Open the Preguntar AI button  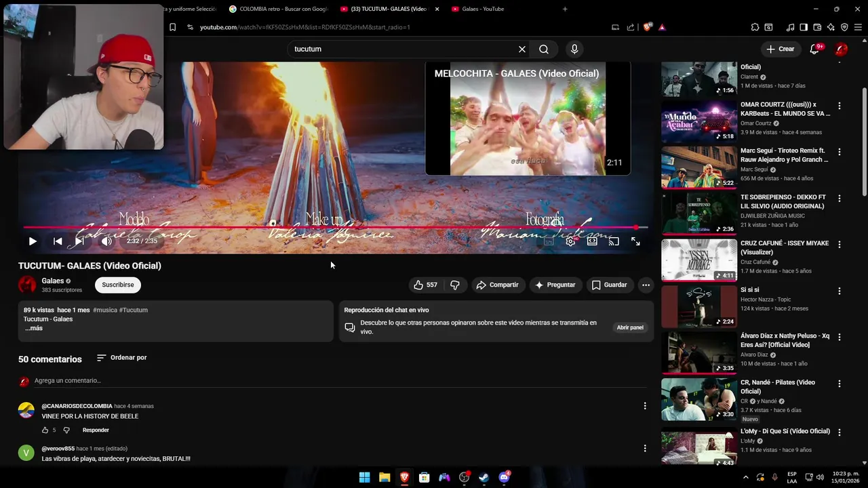tap(555, 285)
